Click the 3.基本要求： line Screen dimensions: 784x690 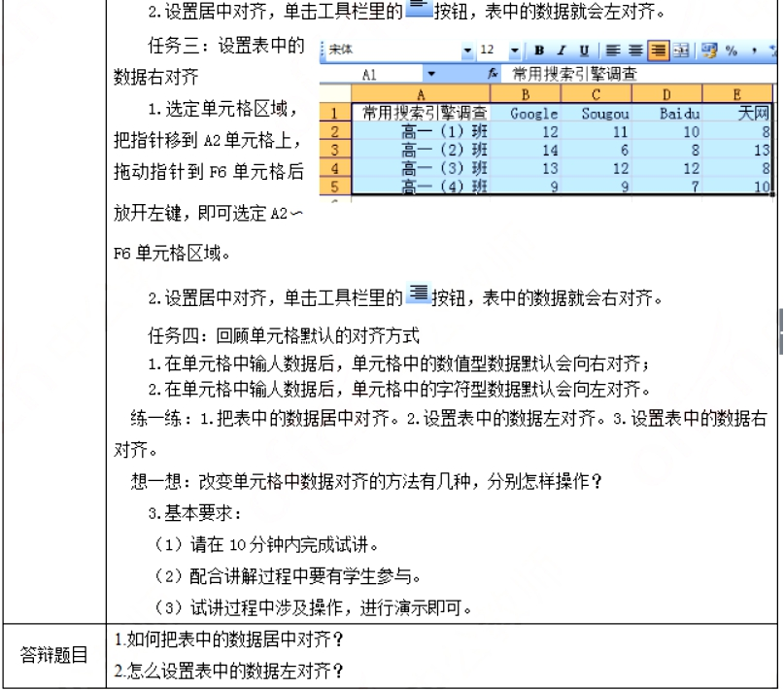click(195, 512)
